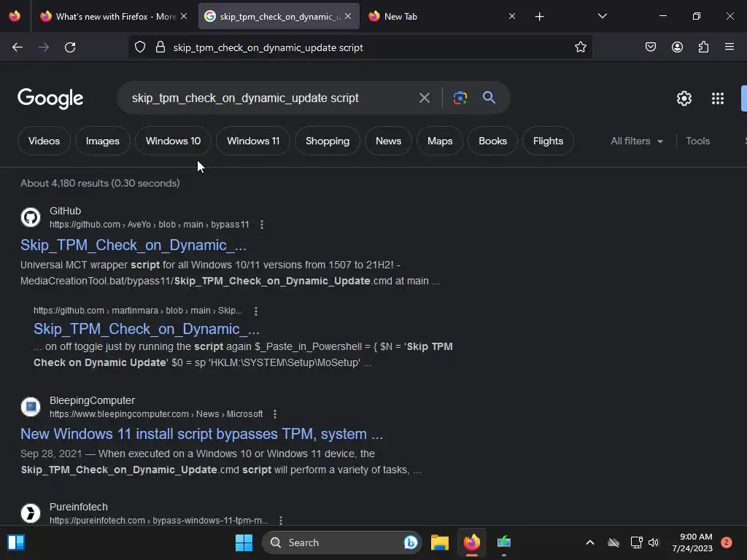The height and width of the screenshot is (560, 747).
Task: Open the Firefox account menu
Action: point(677,47)
